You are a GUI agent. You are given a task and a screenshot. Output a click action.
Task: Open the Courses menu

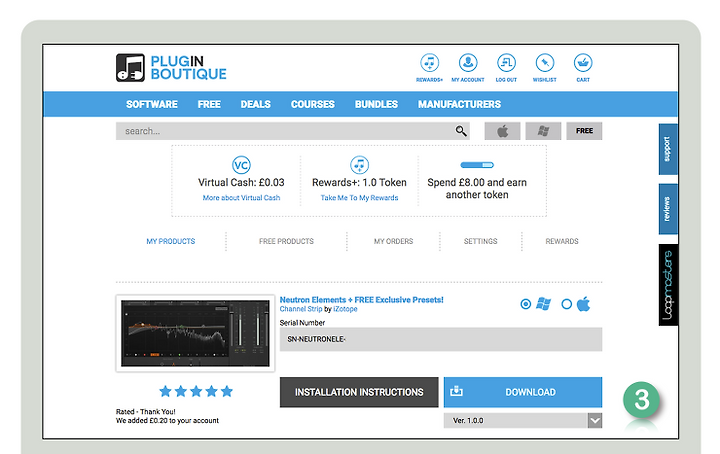coord(313,104)
